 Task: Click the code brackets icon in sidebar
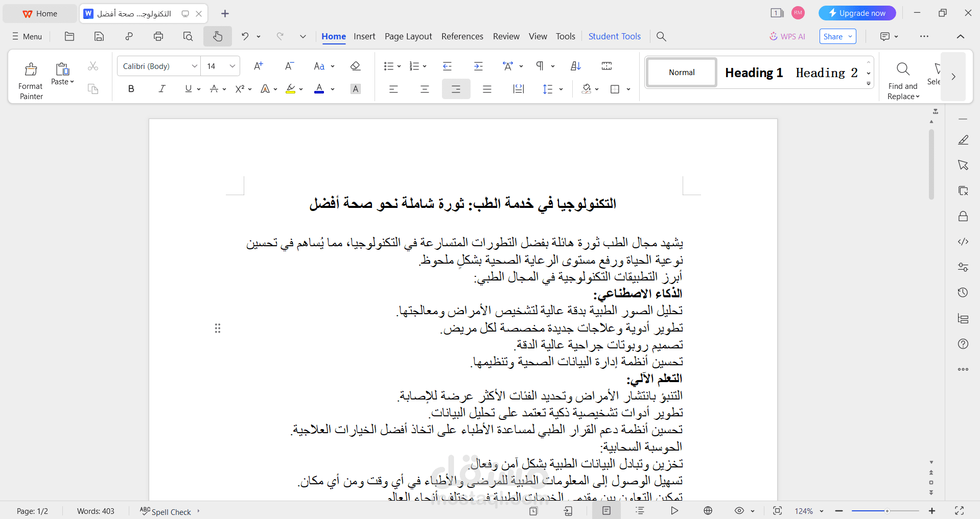click(963, 242)
